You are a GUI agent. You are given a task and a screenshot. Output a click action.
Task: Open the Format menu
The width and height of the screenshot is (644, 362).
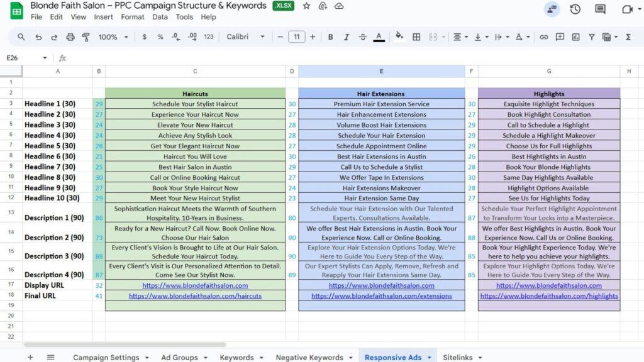132,17
